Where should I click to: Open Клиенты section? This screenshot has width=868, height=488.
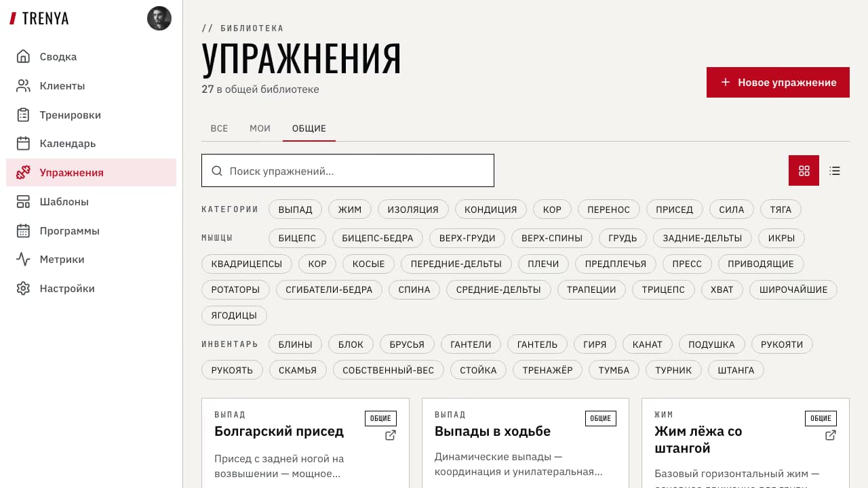(91, 86)
